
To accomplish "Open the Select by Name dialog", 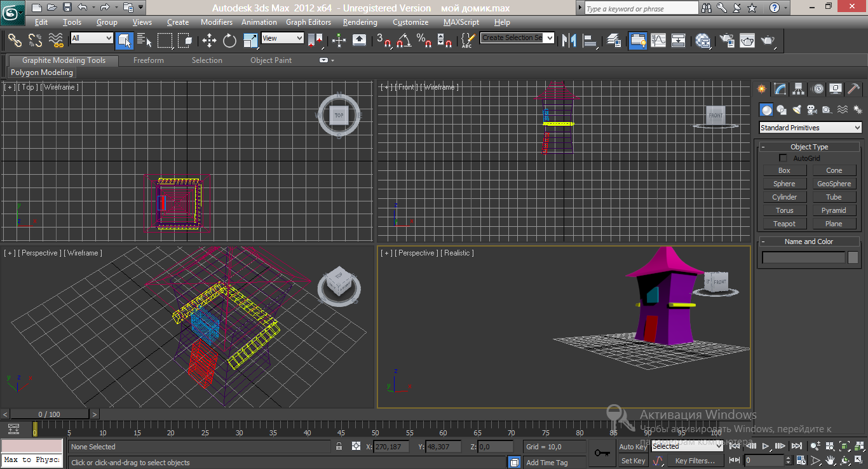I will (144, 41).
